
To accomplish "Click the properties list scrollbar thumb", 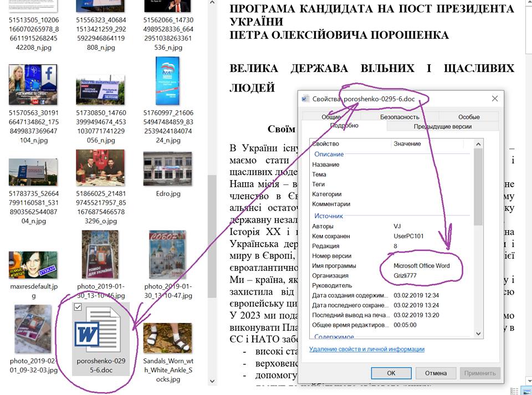I will click(478, 187).
